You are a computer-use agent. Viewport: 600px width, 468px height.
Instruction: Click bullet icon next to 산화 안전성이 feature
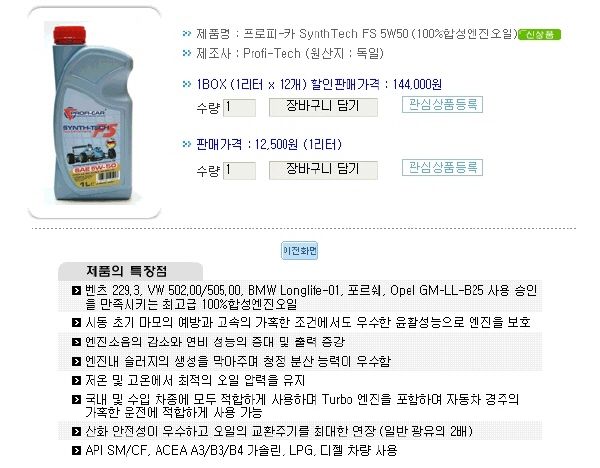pyautogui.click(x=77, y=432)
